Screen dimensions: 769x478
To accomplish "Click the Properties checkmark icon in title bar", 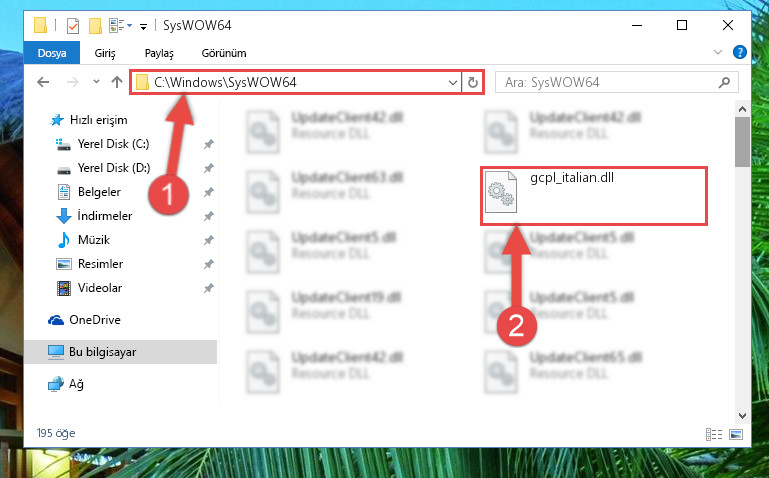I will [73, 25].
